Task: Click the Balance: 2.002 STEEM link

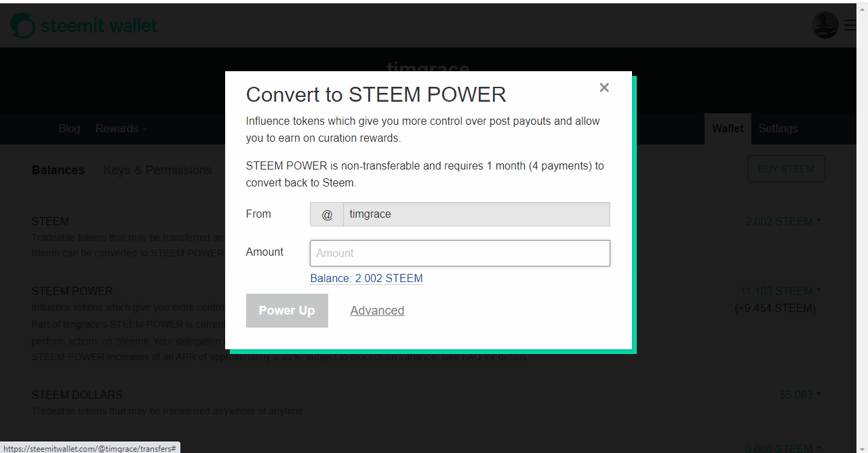Action: [x=366, y=279]
